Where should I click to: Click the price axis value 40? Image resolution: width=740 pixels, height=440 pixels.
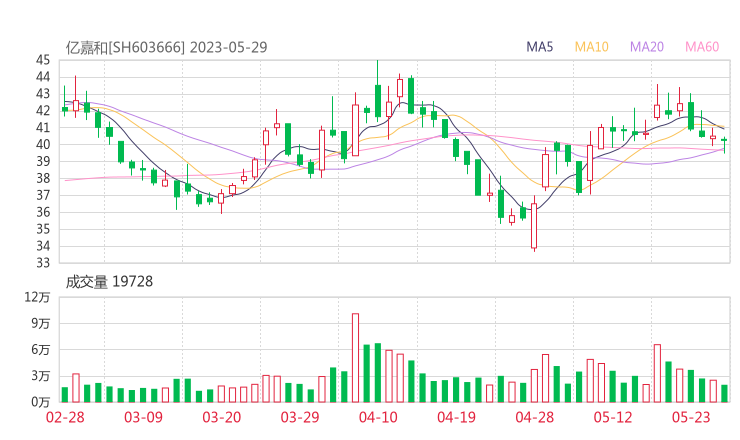[42, 144]
